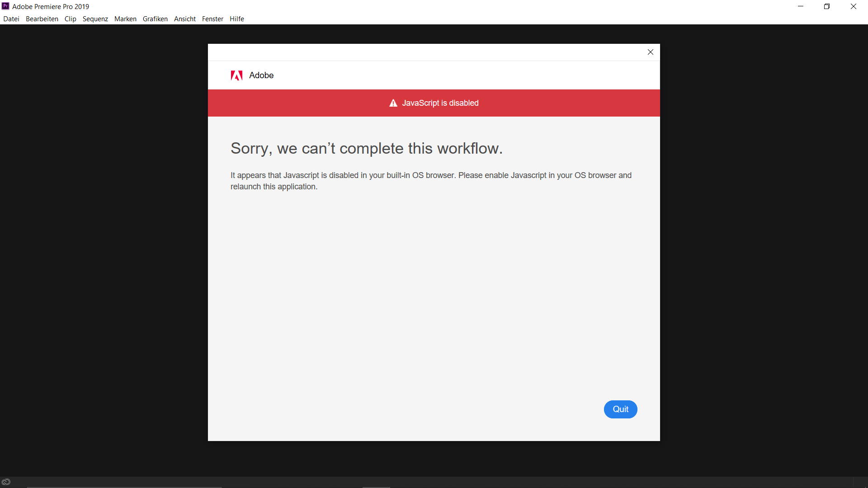
Task: Open the Bearbeiten menu
Action: coord(42,19)
